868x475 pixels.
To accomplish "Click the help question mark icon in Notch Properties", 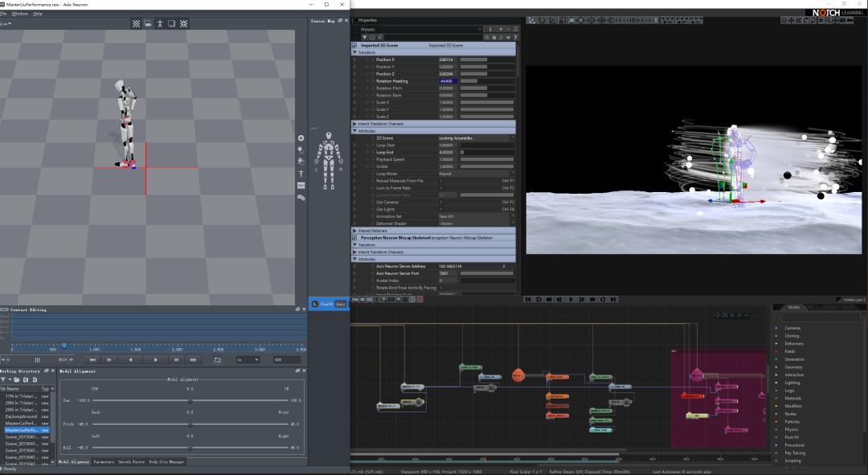I will 515,38.
